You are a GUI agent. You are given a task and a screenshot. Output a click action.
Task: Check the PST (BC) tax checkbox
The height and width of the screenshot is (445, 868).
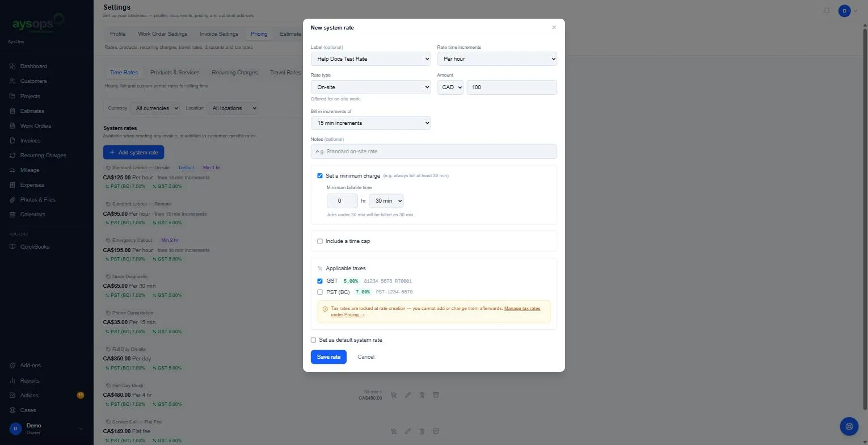[x=320, y=292]
